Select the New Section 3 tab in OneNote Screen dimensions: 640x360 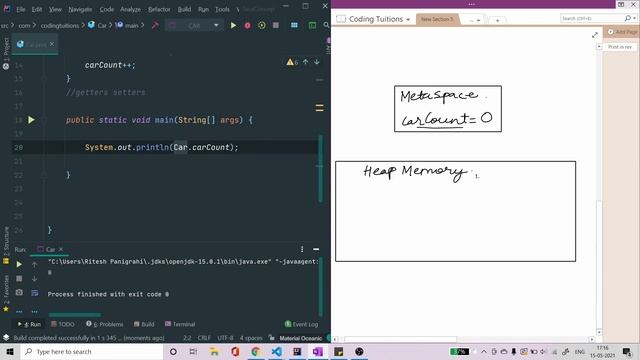click(437, 19)
